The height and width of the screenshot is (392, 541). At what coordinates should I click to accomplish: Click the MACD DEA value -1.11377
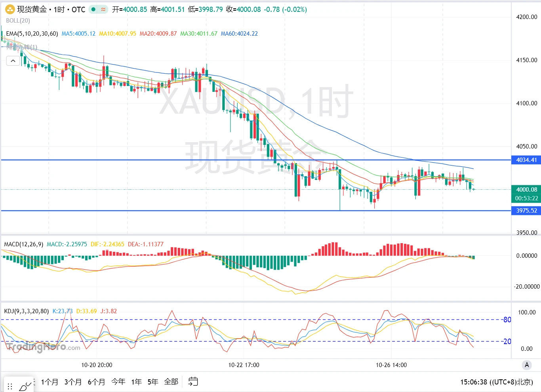click(x=146, y=244)
